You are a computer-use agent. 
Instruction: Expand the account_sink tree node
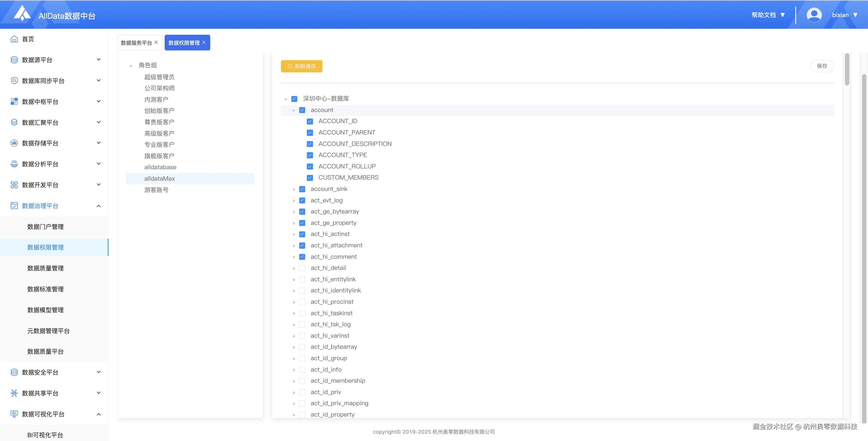tap(294, 189)
